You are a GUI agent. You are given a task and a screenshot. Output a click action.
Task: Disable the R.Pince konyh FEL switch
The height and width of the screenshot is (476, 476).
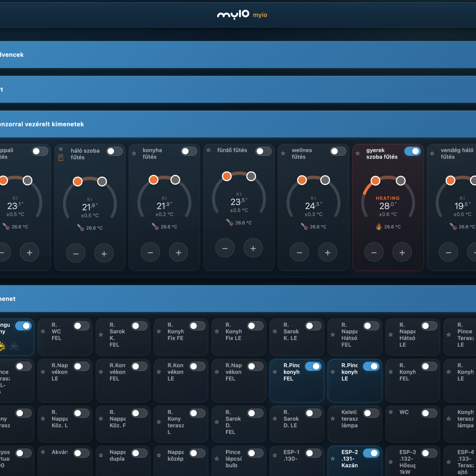pos(313,366)
